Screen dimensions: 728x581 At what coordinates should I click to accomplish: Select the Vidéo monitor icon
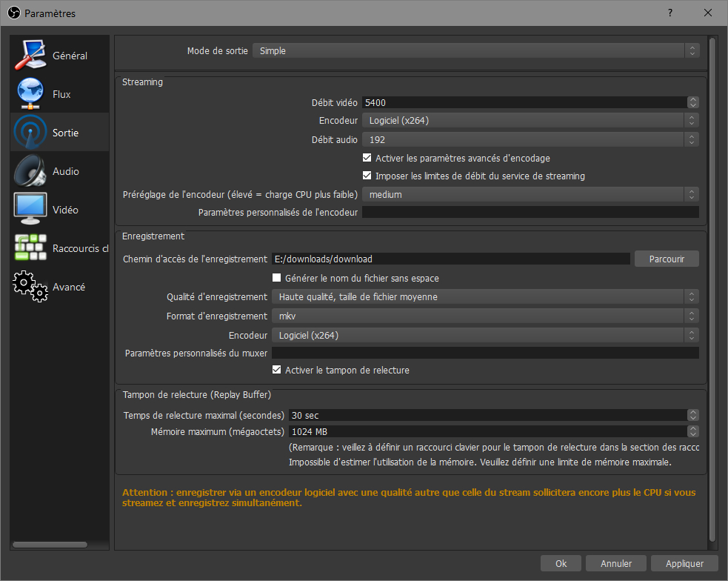30,209
